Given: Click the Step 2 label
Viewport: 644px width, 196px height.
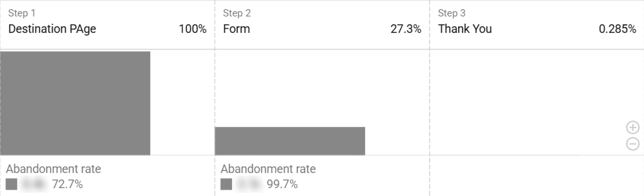Looking at the screenshot, I should point(237,13).
